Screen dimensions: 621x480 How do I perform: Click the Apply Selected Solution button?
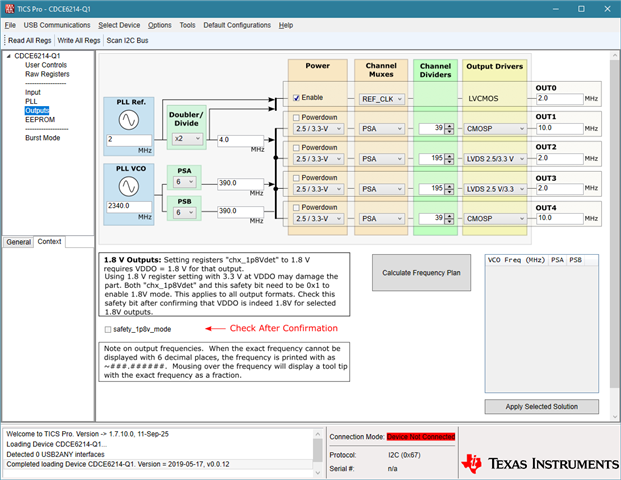coord(541,407)
